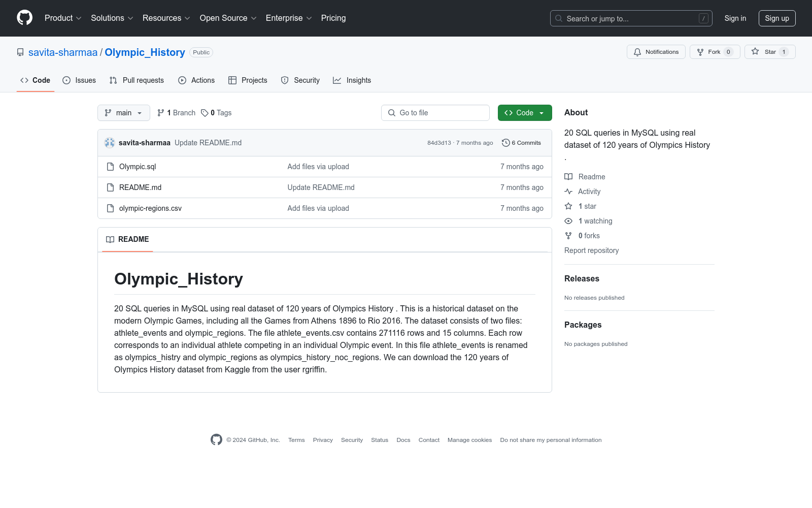Viewport: 812px width, 508px height.
Task: Click savita-sharmaa avatar in commit row
Action: (110, 143)
